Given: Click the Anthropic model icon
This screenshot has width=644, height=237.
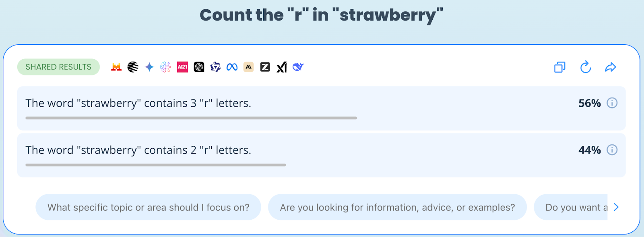Looking at the screenshot, I should pos(248,67).
